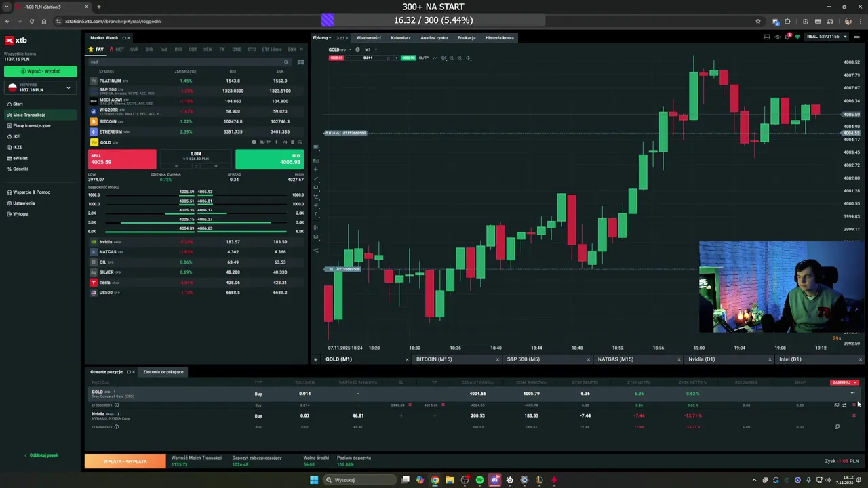Screen dimensions: 868x488
Task: Close the GOLD (M1) chart tab
Action: point(407,359)
